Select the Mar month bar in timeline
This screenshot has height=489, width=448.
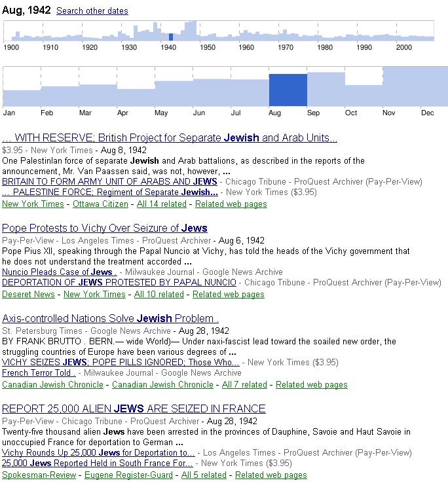(x=98, y=96)
